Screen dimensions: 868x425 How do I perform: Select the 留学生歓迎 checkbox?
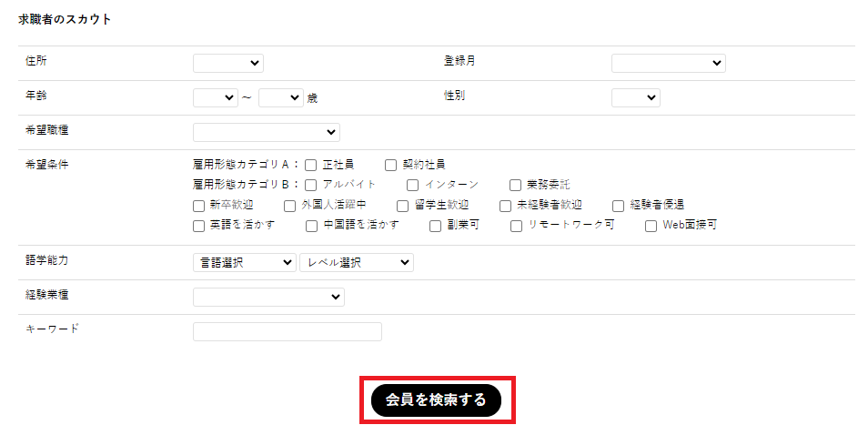[x=402, y=206]
